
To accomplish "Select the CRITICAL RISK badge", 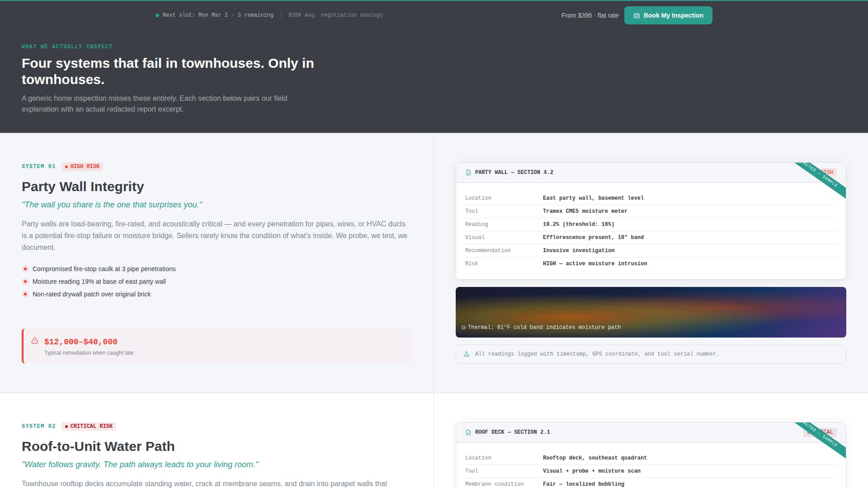I will (x=89, y=426).
